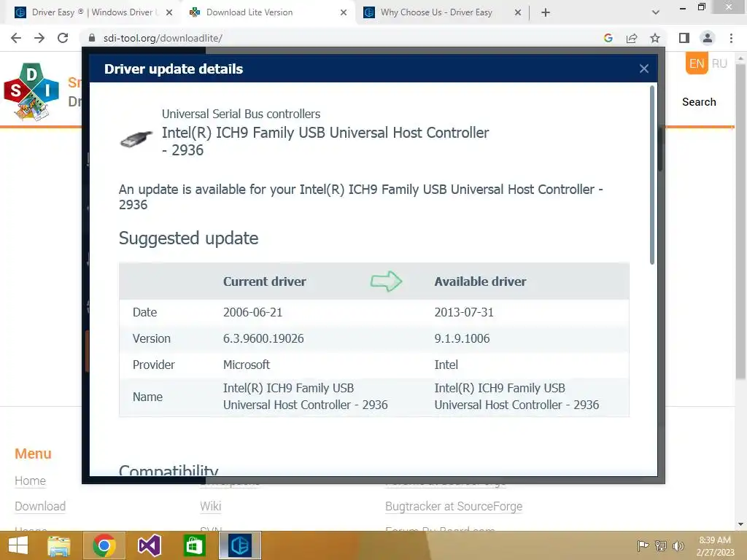Open the Chrome profile menu
The height and width of the screenshot is (560, 747).
click(x=708, y=38)
